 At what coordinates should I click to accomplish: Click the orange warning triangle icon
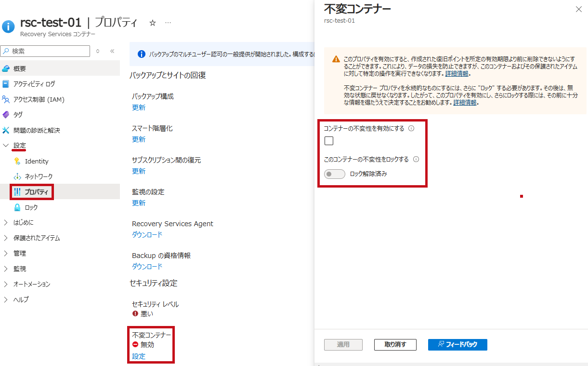click(336, 59)
